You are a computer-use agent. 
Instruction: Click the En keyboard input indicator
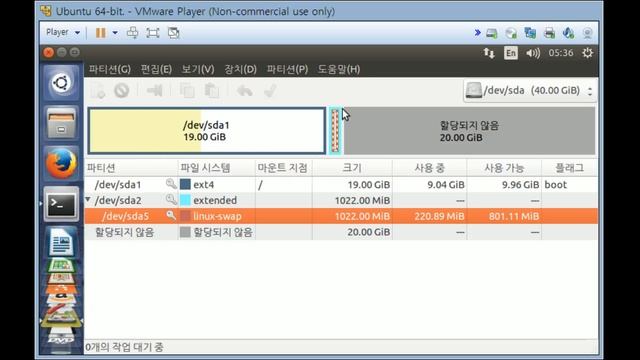click(511, 53)
